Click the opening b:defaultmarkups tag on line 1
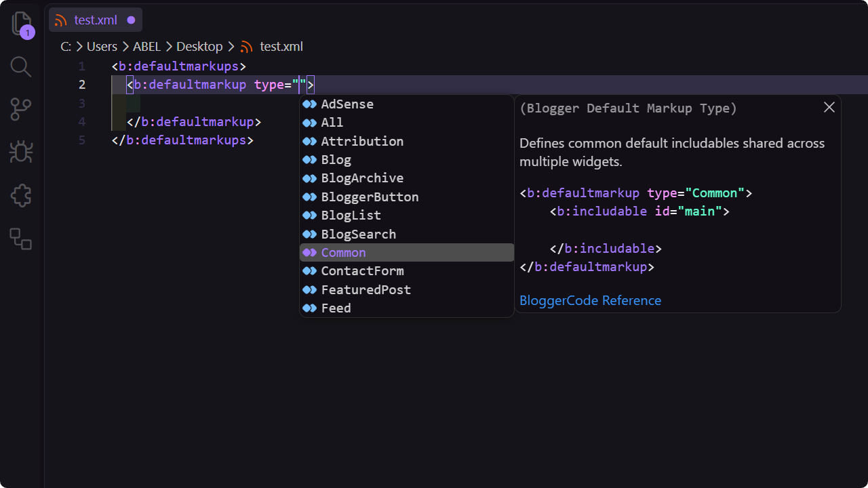The image size is (868, 488). 179,66
